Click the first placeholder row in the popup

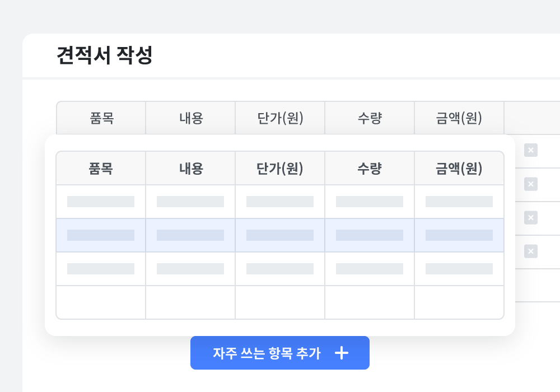pos(280,202)
